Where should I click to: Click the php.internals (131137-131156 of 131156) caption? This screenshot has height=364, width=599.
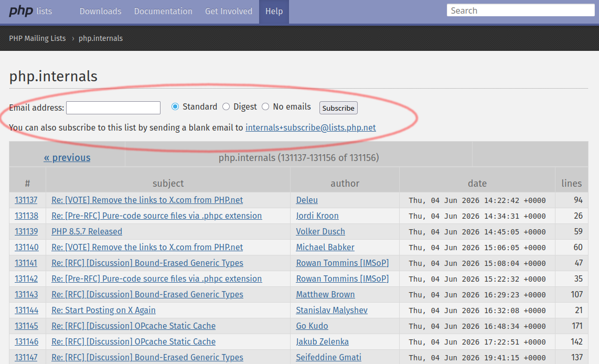[299, 157]
